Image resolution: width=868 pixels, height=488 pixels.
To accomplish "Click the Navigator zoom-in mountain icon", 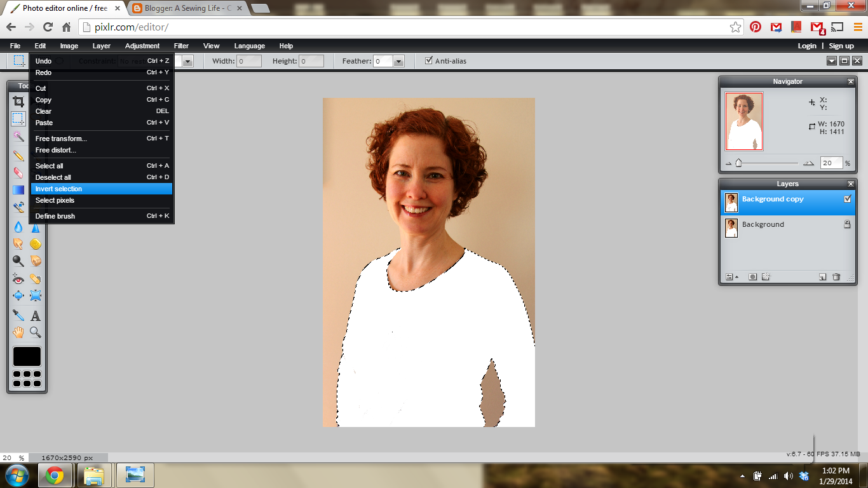I will (808, 163).
